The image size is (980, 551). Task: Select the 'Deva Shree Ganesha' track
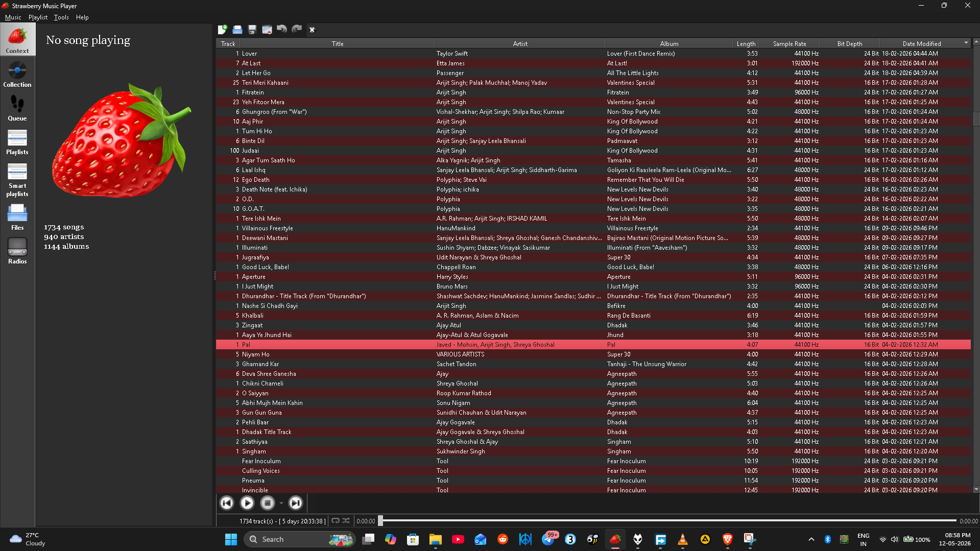coord(593,374)
